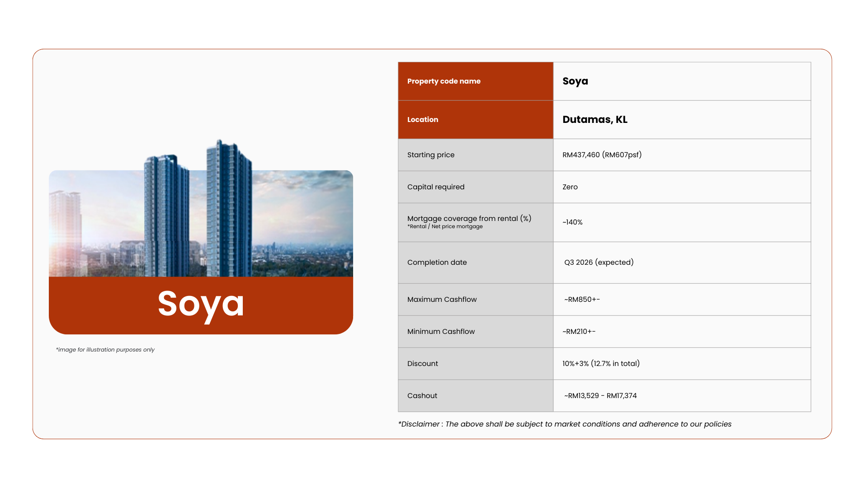Screen dimensions: 868x488
Task: Click the Cashout range value
Action: click(x=600, y=396)
